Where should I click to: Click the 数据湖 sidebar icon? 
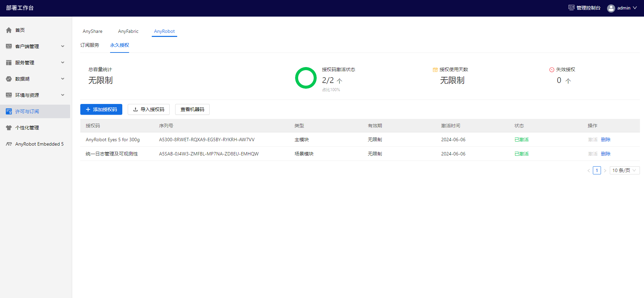9,79
